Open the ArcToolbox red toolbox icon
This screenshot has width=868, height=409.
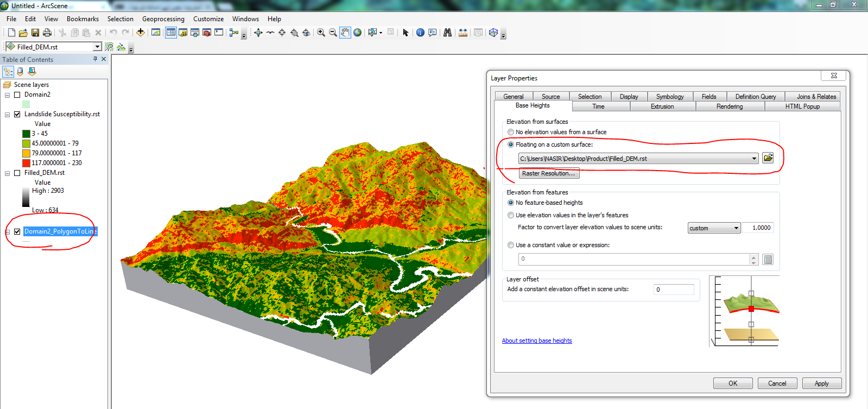tap(207, 33)
